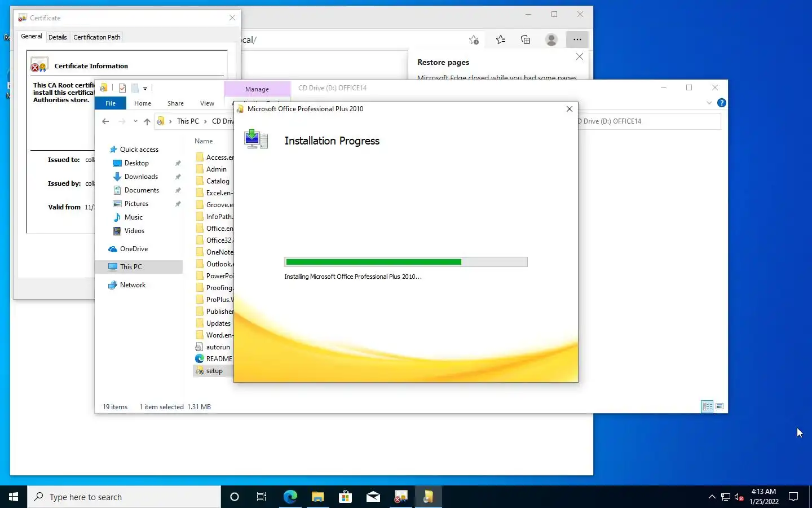The height and width of the screenshot is (508, 812).
Task: Go up one folder level
Action: (x=147, y=121)
